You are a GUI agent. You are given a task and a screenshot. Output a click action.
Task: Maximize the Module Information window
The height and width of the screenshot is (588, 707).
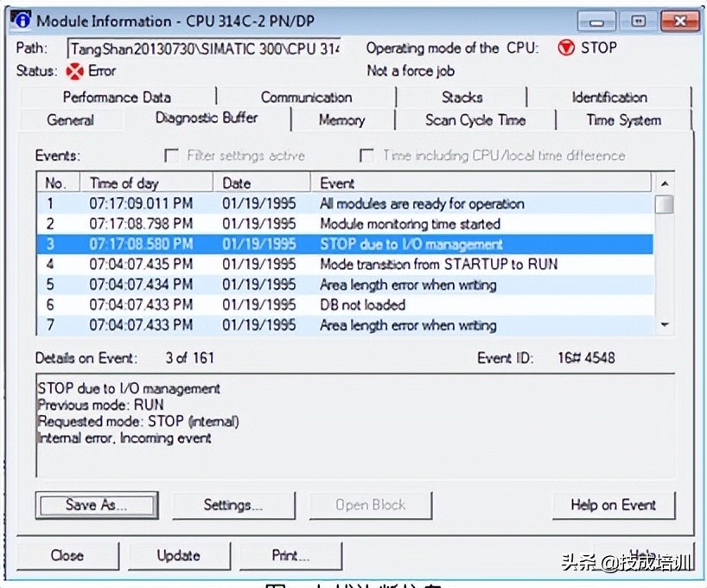coord(638,22)
